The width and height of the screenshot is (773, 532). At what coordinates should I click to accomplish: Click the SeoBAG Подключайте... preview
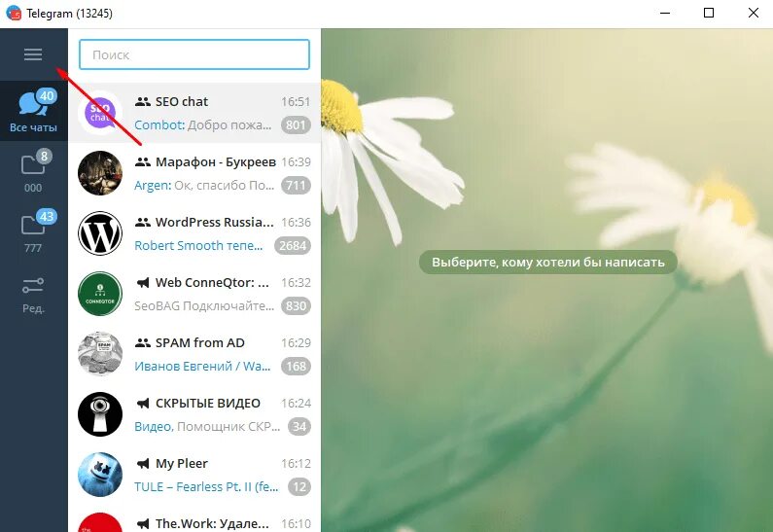(x=204, y=306)
